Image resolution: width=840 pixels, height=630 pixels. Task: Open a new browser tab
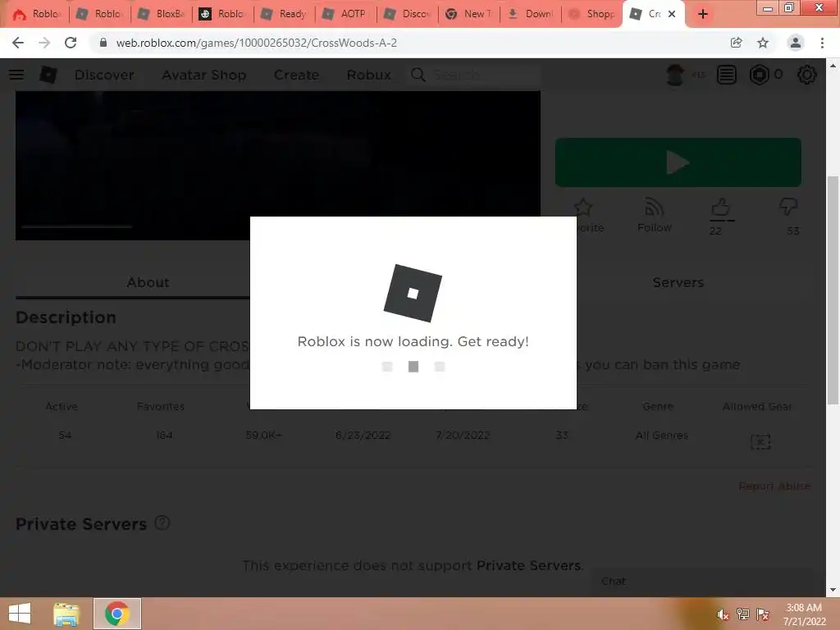703,15
